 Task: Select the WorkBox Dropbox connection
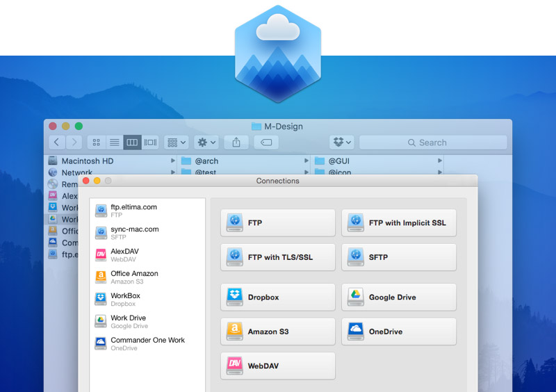point(147,300)
